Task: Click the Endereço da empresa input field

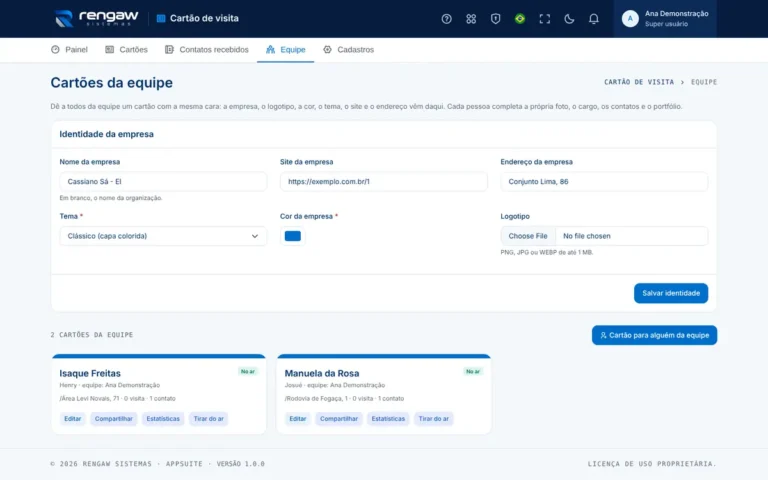Action: 604,182
